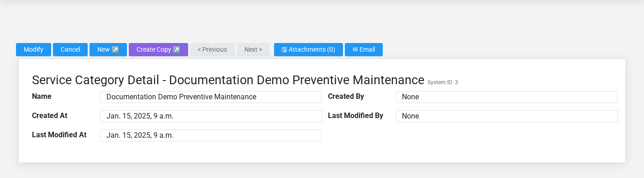Click the System ID: 3 text

point(443,82)
